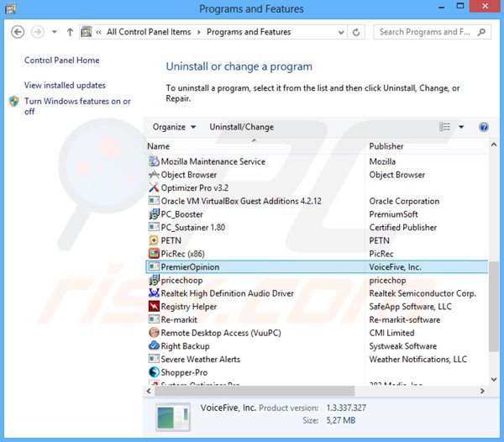
Task: Open Control Panel Home link
Action: [x=61, y=61]
